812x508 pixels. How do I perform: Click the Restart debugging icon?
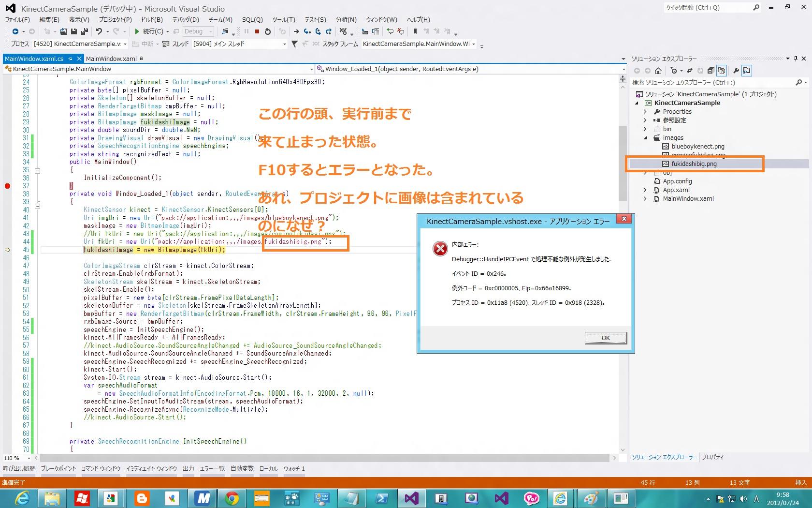(268, 31)
